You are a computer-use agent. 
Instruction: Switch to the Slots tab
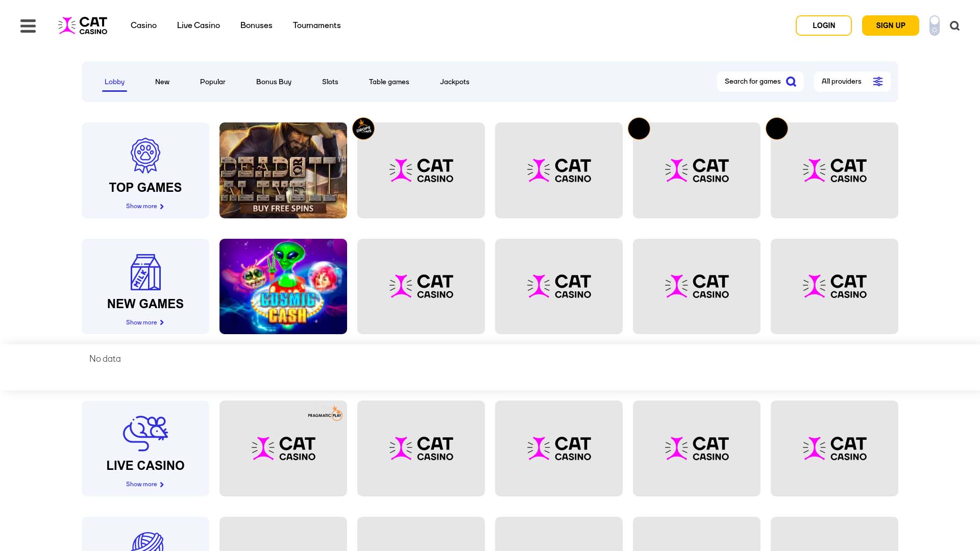click(330, 81)
